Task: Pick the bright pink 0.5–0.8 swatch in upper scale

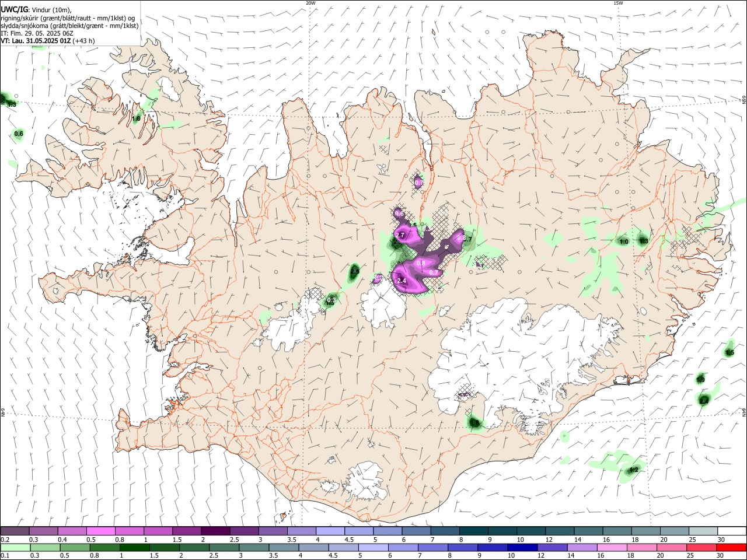Action: click(x=101, y=531)
